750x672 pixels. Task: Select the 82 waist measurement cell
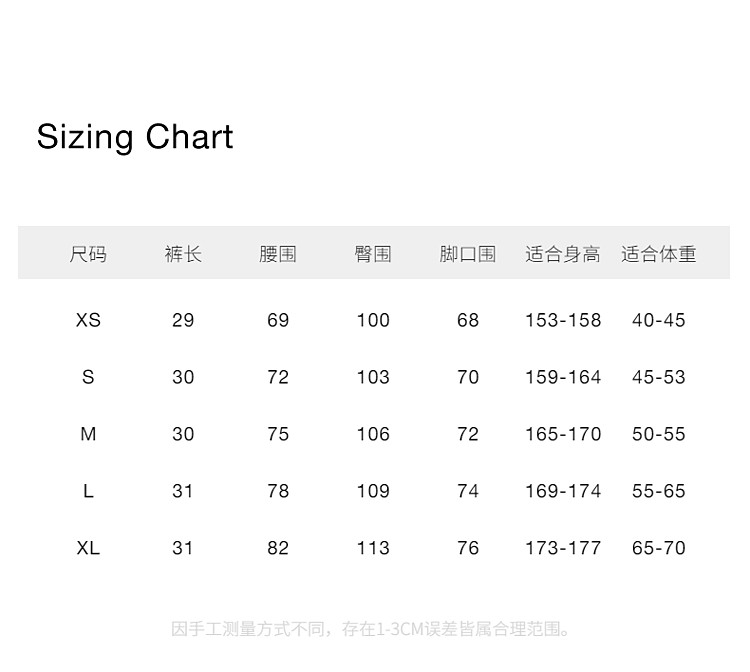point(278,548)
